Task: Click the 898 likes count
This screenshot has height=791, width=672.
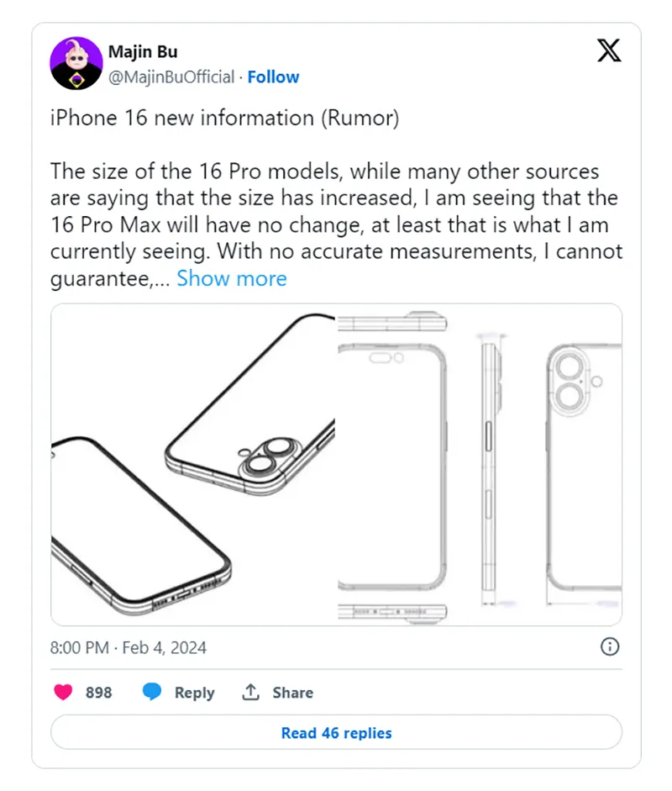Action: coord(98,693)
